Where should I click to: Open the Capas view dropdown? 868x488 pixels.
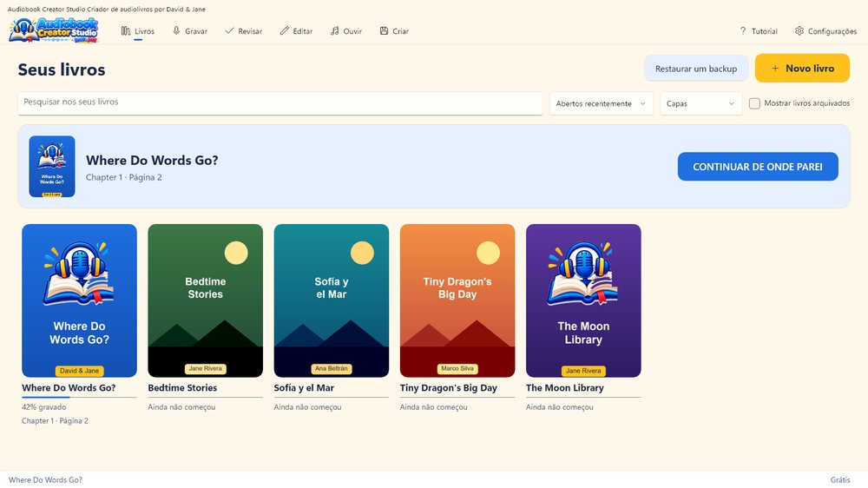coord(700,103)
